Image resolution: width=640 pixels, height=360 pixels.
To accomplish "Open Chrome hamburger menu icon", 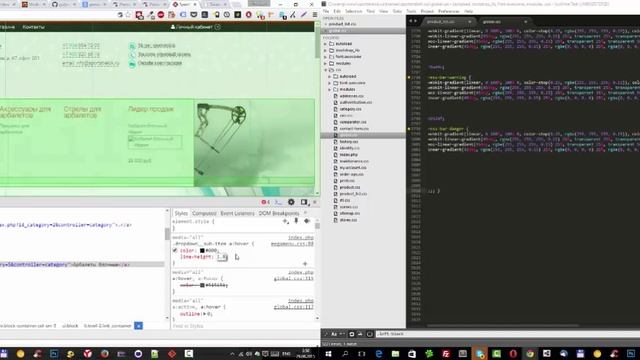I will (x=315, y=15).
